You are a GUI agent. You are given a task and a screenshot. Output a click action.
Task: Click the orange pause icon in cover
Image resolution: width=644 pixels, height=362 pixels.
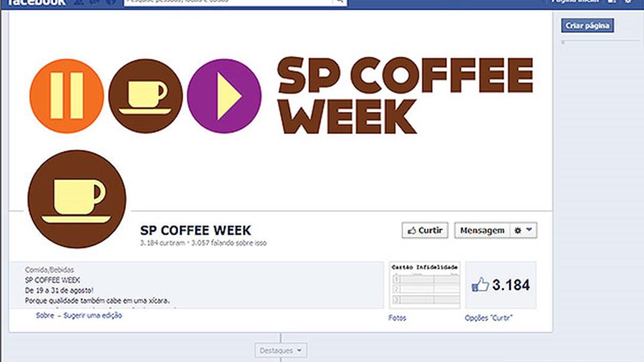tap(67, 96)
